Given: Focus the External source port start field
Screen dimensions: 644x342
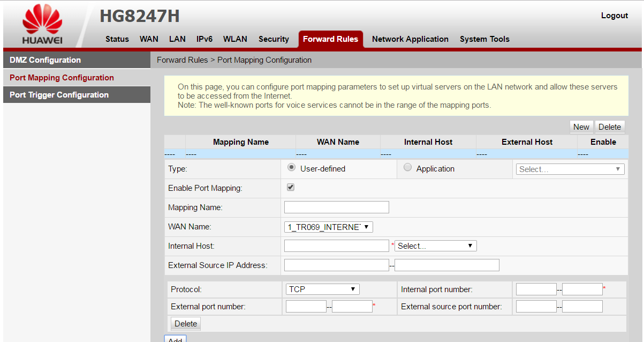Looking at the screenshot, I should tap(536, 307).
